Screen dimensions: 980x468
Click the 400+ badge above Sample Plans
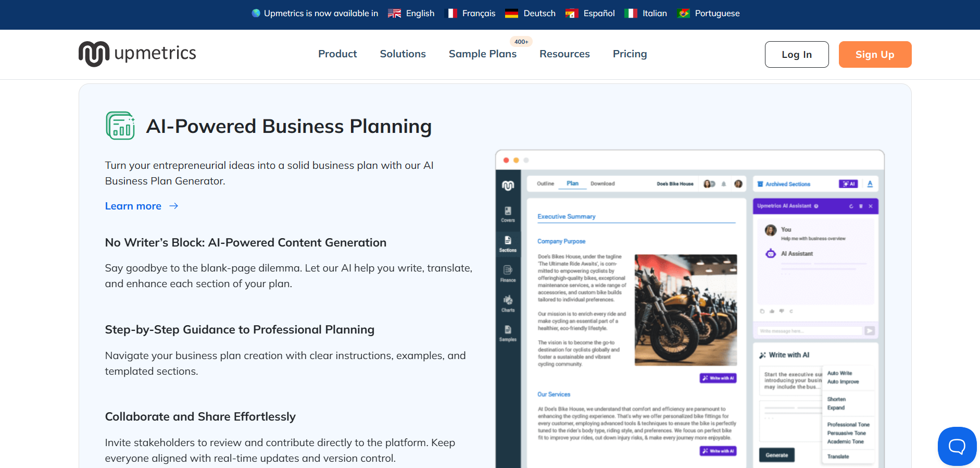tap(521, 42)
